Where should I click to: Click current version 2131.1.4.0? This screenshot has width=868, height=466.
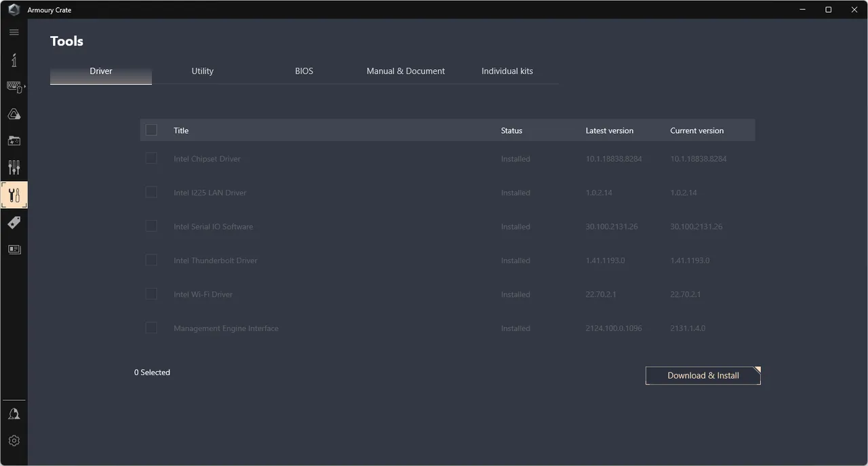[x=688, y=328]
